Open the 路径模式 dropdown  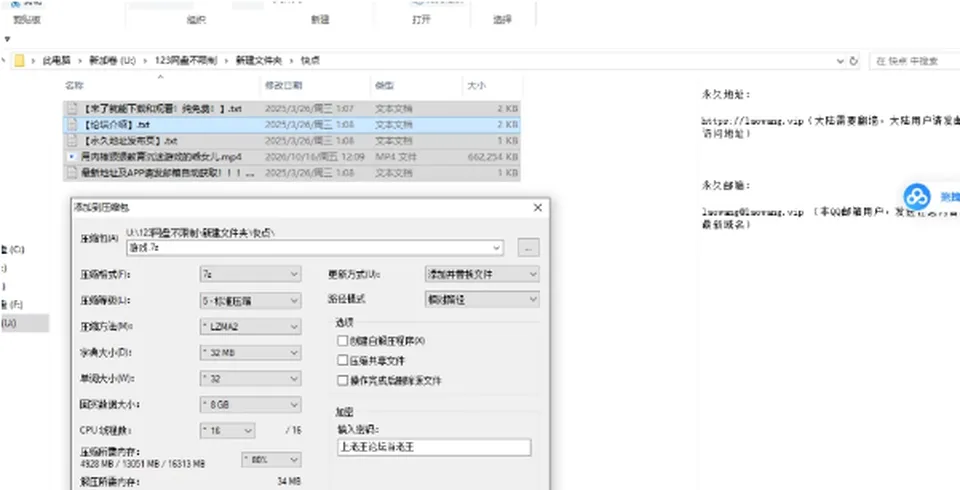pyautogui.click(x=482, y=300)
